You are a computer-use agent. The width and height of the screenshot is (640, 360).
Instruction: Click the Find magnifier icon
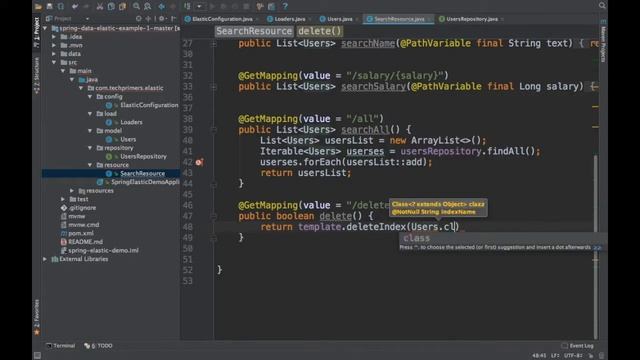click(136, 6)
